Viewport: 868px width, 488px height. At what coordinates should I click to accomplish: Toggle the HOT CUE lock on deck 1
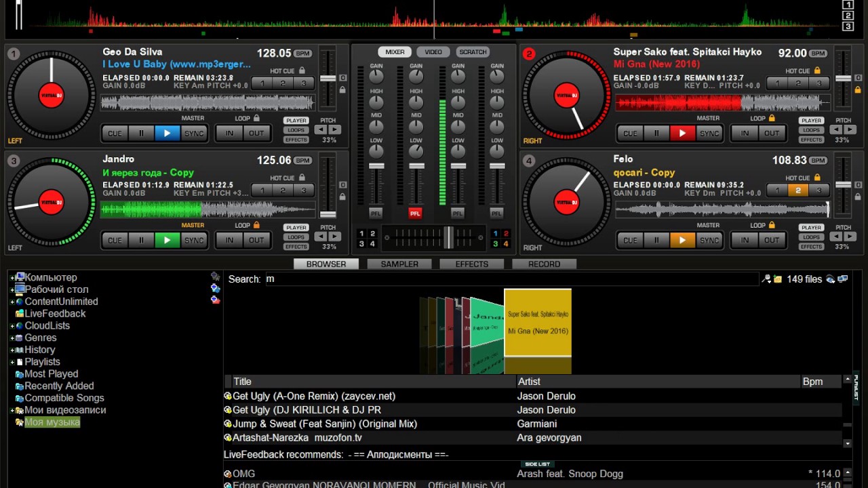pos(302,70)
